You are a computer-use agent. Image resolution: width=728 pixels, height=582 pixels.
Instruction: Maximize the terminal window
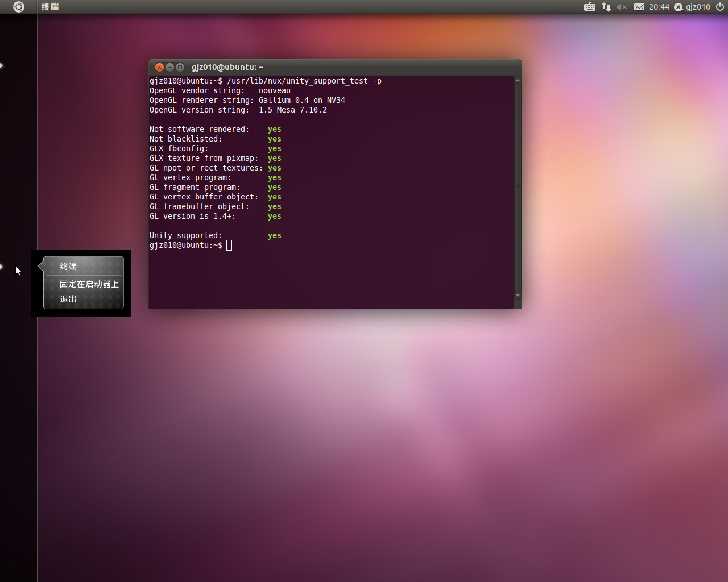coord(180,67)
